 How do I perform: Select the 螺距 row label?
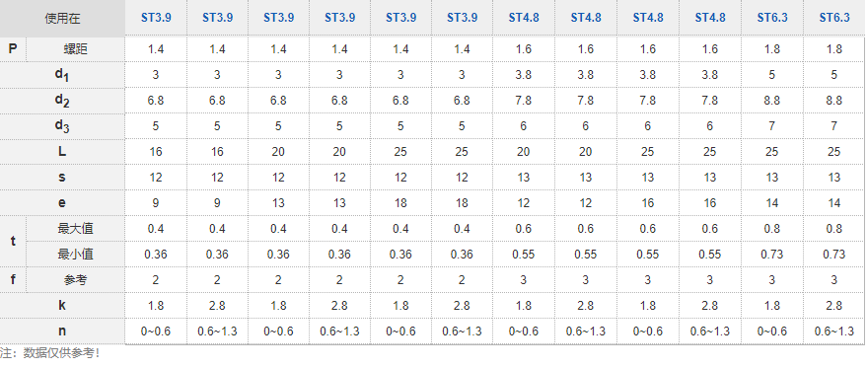(75, 49)
